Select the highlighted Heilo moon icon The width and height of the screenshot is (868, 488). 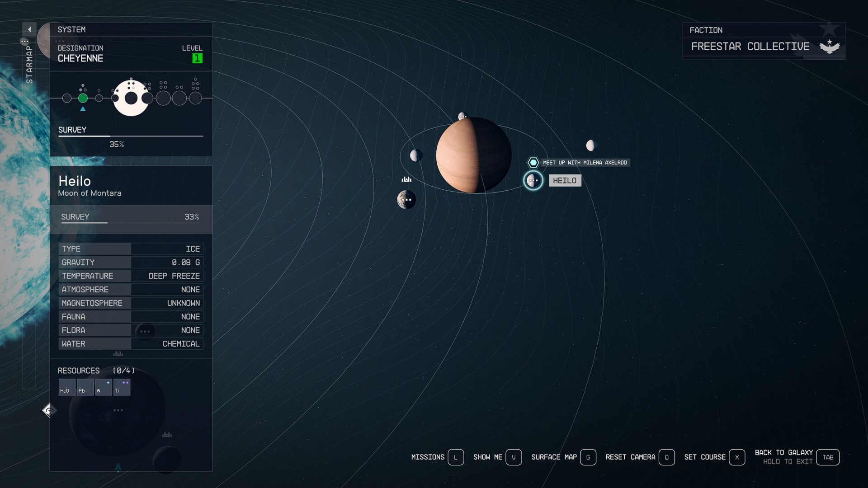tap(533, 180)
